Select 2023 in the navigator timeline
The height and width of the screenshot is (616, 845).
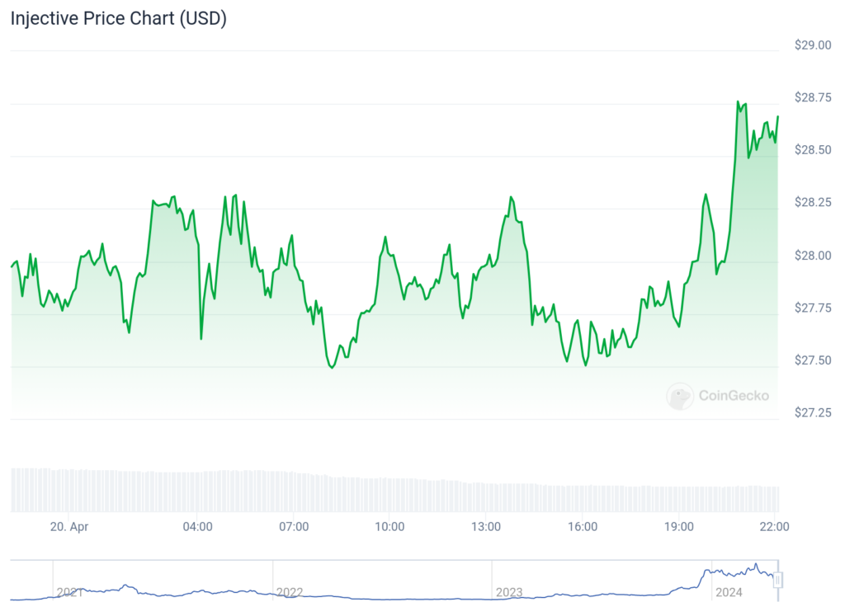click(508, 592)
